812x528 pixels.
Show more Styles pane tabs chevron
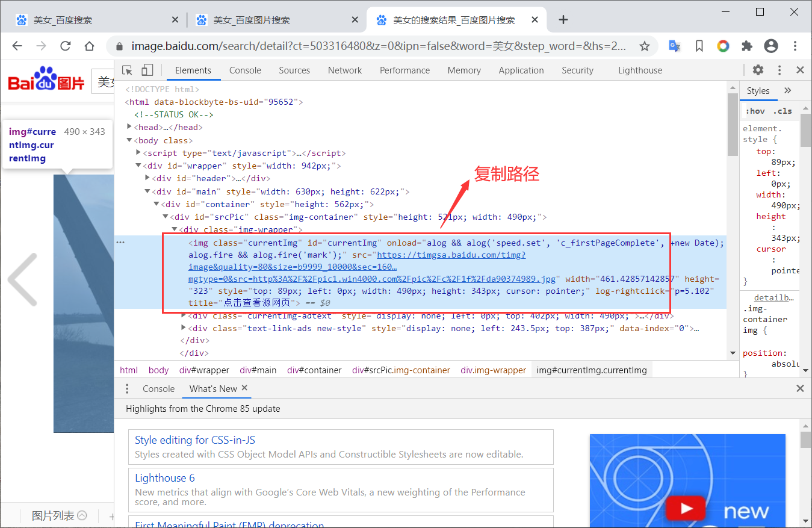click(x=787, y=90)
